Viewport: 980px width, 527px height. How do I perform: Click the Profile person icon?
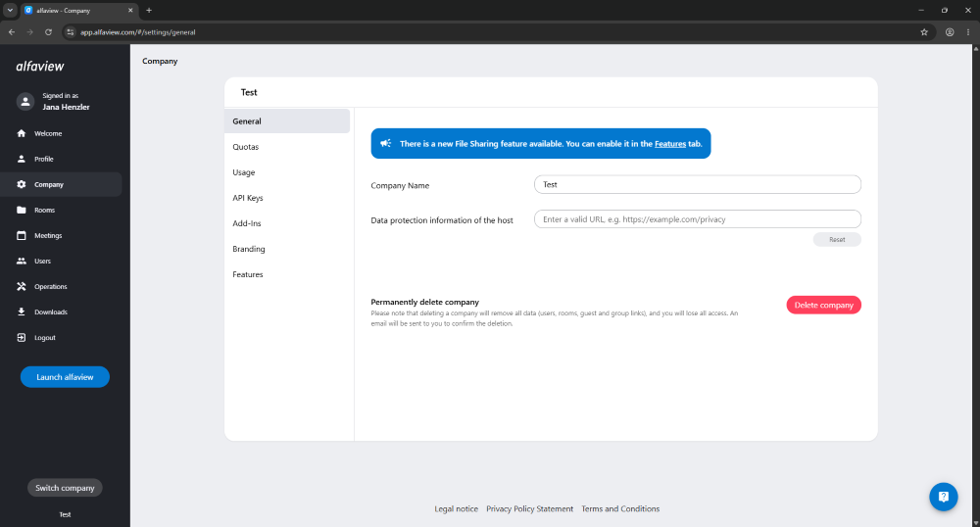(22, 159)
